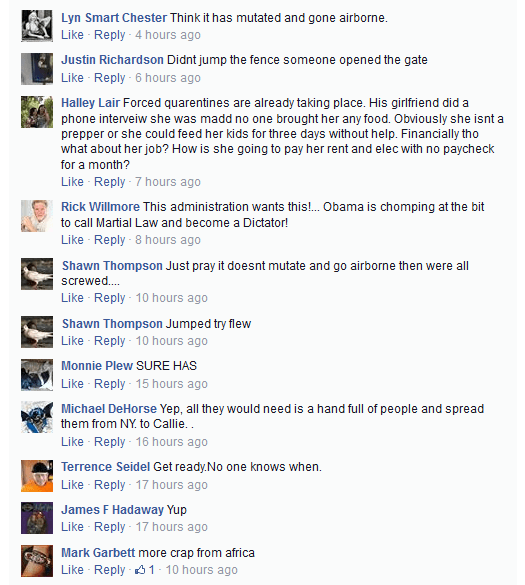Like Lyn Smart Chester's comment

(x=72, y=35)
